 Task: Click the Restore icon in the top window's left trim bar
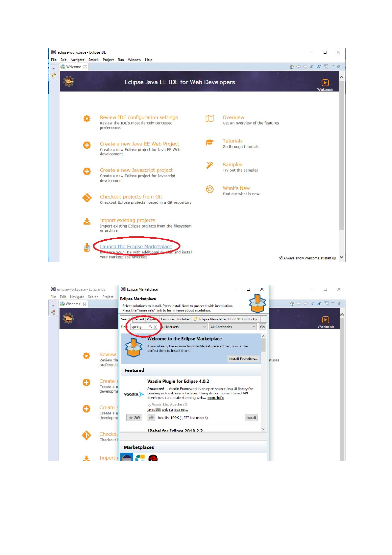coord(54,69)
